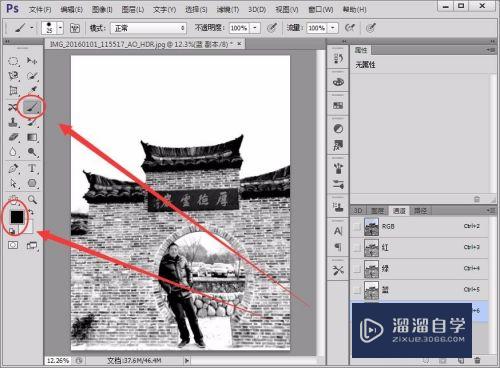Image resolution: width=500 pixels, height=368 pixels.
Task: Open the 滤镜 menu
Action: [x=228, y=10]
